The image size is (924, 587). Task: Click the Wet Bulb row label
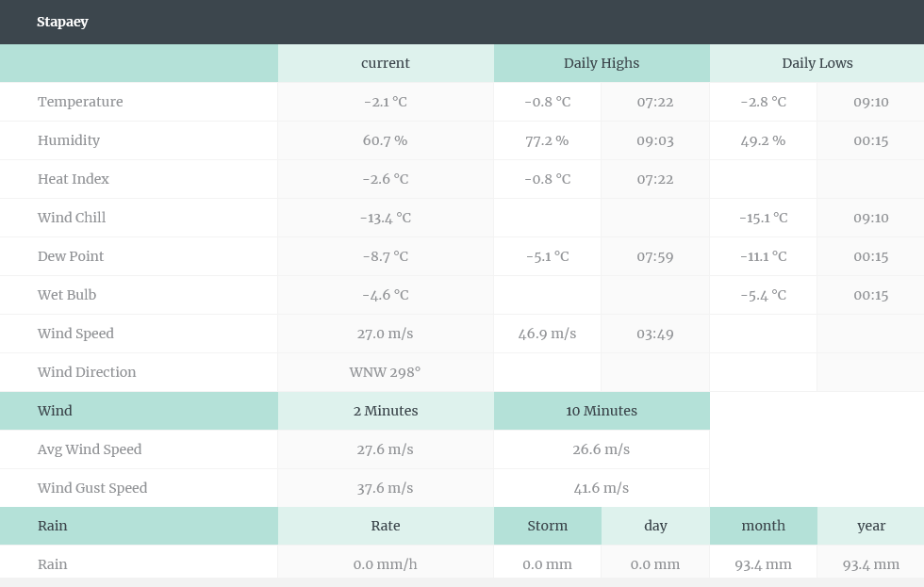point(67,295)
